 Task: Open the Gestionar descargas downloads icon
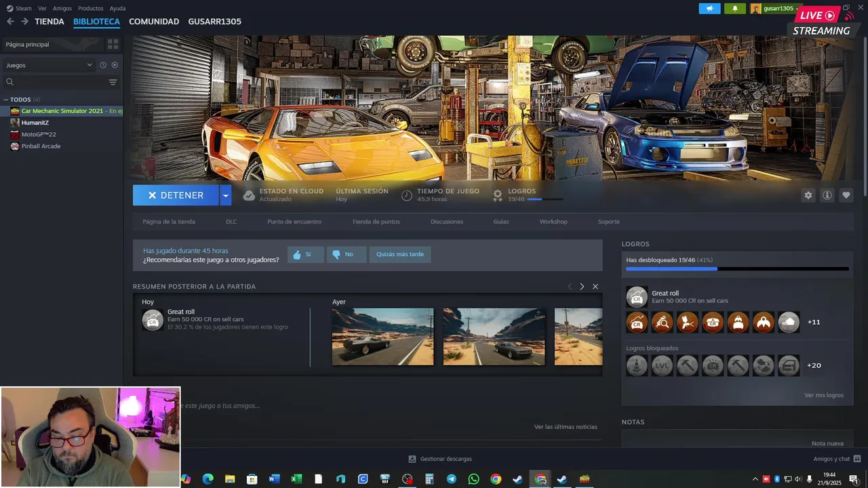[x=412, y=459]
